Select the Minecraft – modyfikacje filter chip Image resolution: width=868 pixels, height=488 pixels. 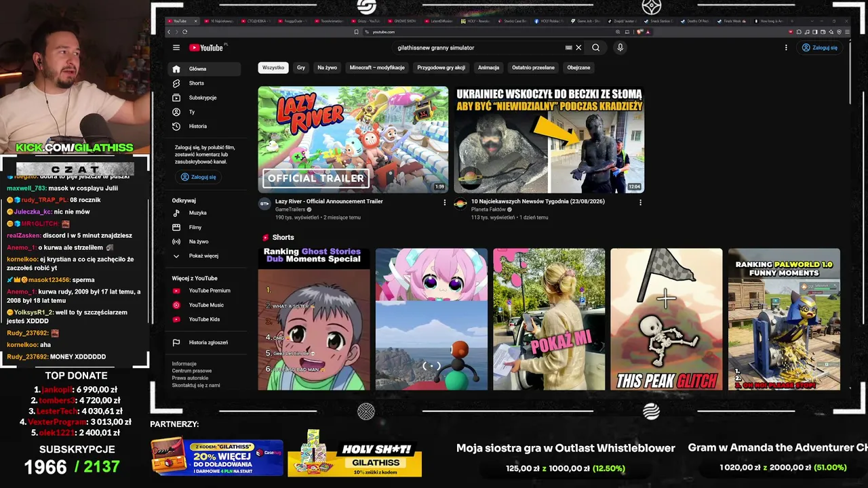click(377, 68)
